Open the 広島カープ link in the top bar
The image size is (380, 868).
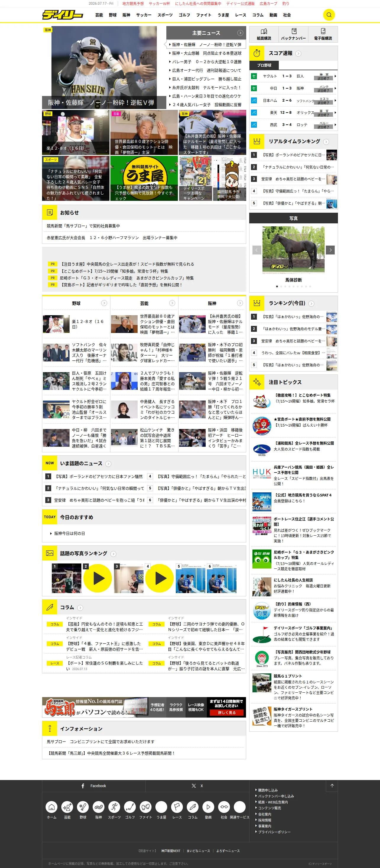(x=268, y=4)
